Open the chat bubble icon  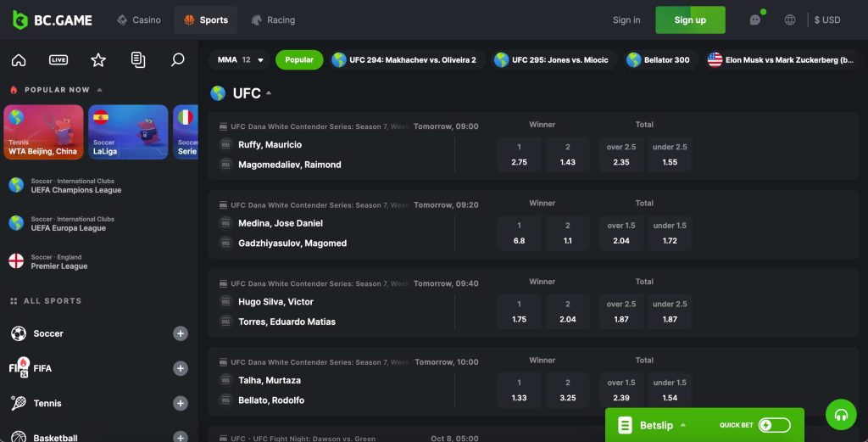coord(755,20)
